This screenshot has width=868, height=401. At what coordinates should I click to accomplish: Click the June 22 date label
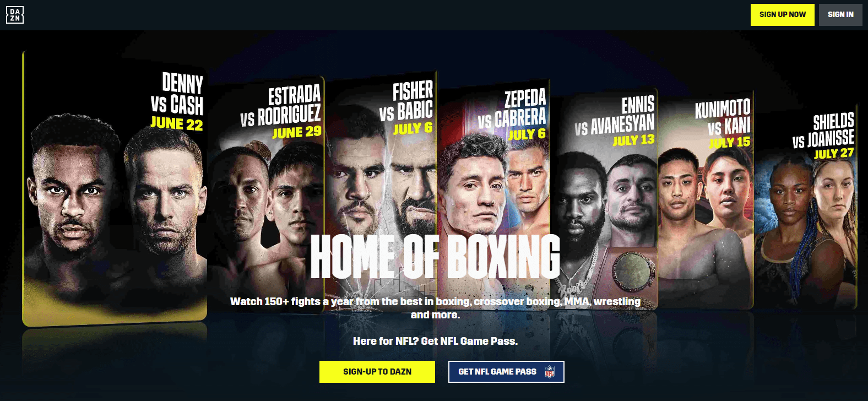(177, 123)
